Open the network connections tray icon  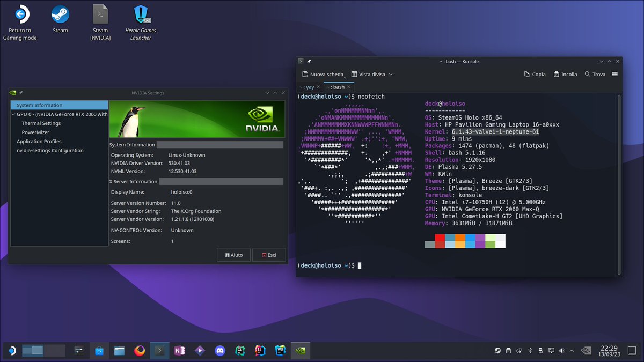pos(551,351)
